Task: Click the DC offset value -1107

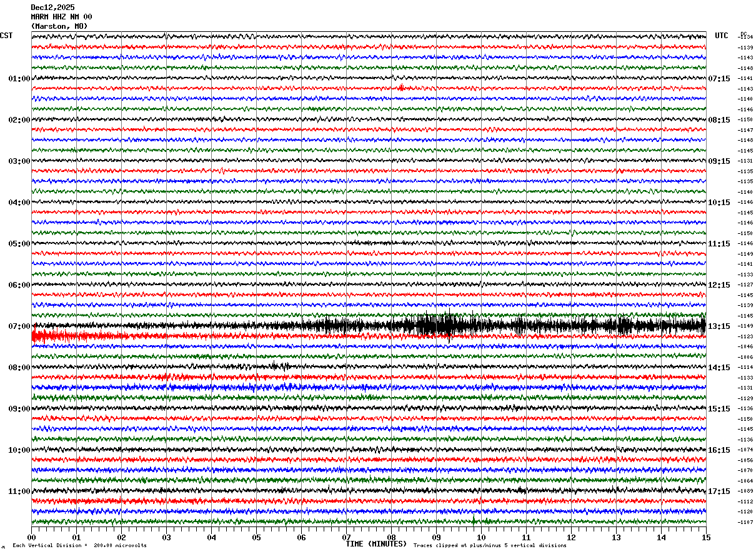Action: tap(745, 522)
